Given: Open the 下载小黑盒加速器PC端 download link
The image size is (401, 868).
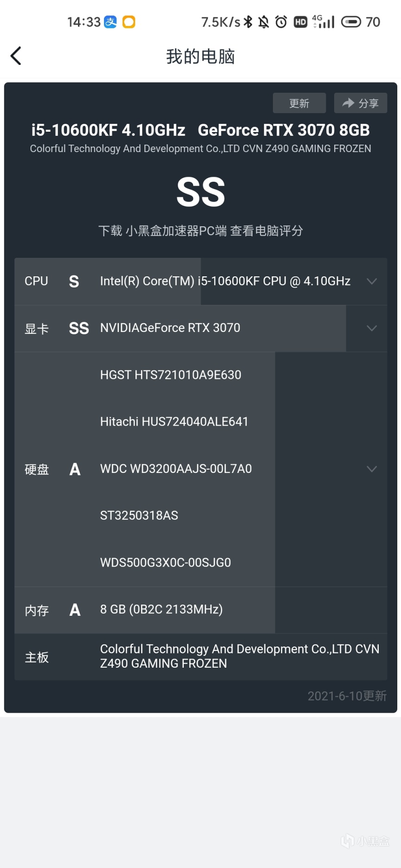Looking at the screenshot, I should (x=200, y=230).
